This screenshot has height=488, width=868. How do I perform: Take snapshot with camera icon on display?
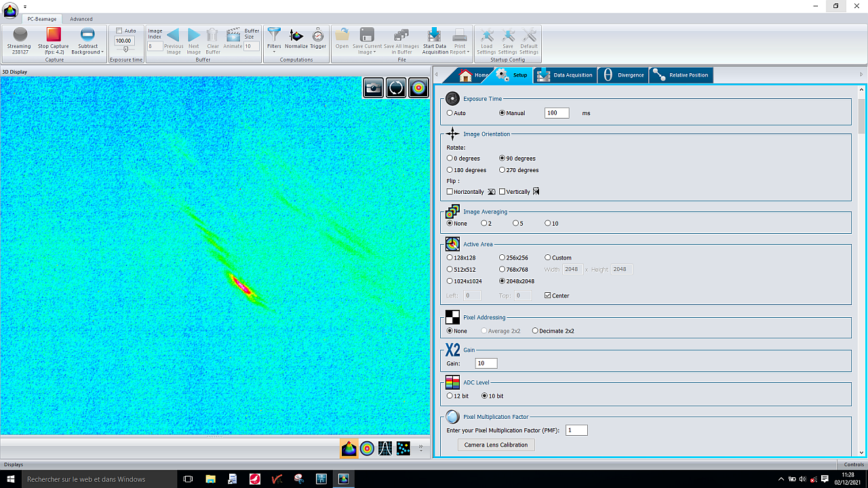click(x=374, y=87)
